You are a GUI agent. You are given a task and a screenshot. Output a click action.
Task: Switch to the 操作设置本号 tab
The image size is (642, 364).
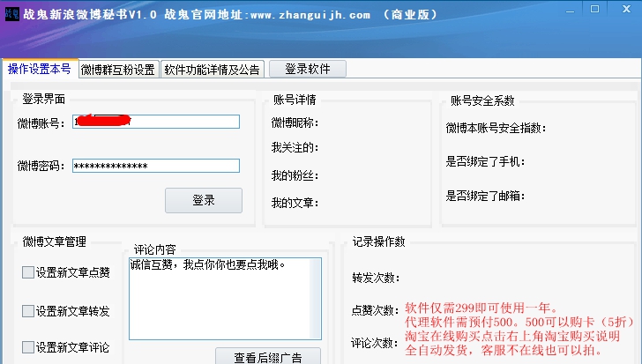pyautogui.click(x=39, y=70)
